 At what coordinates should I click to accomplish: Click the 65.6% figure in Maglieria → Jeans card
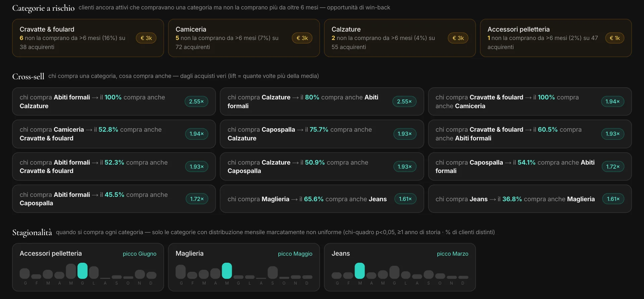click(314, 199)
